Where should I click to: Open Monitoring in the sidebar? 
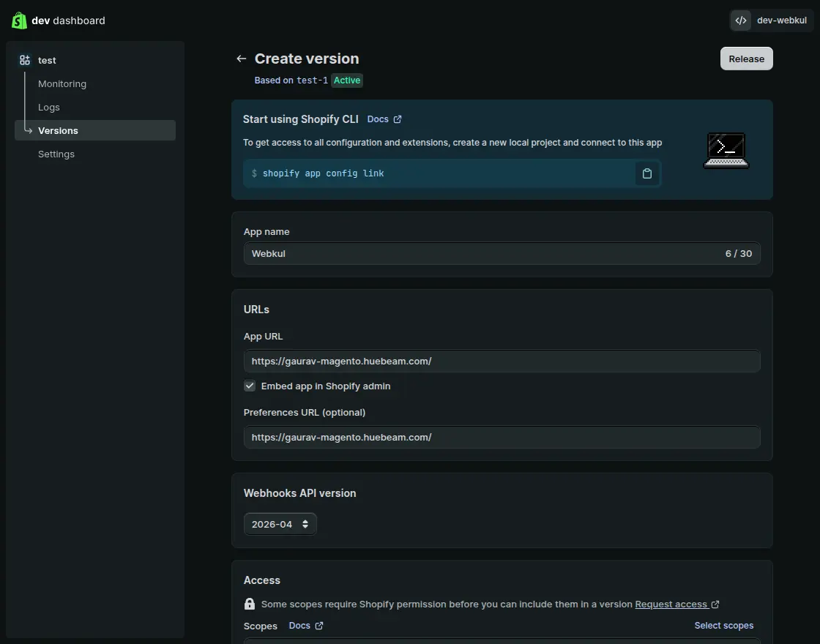(x=62, y=83)
